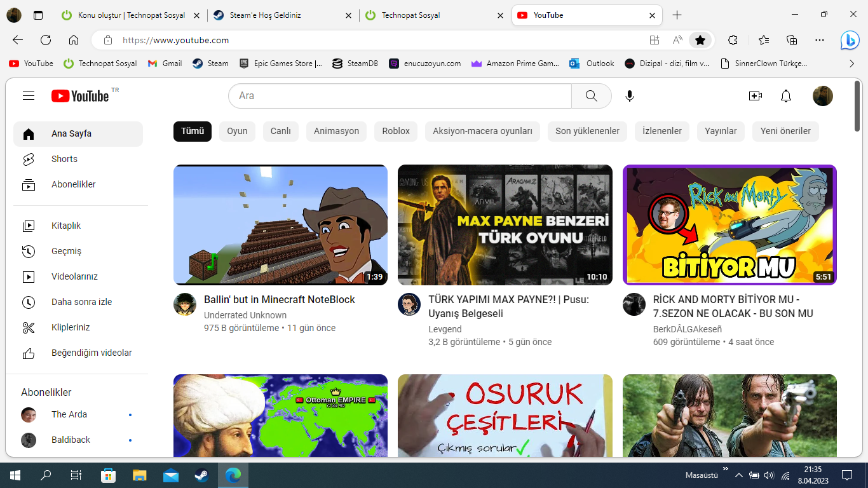Open Kitaplık in the sidebar
The width and height of the screenshot is (868, 488).
78,226
